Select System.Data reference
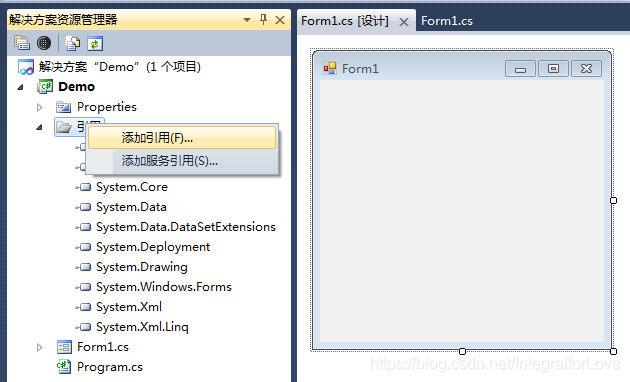Image resolution: width=630 pixels, height=382 pixels. pos(131,207)
